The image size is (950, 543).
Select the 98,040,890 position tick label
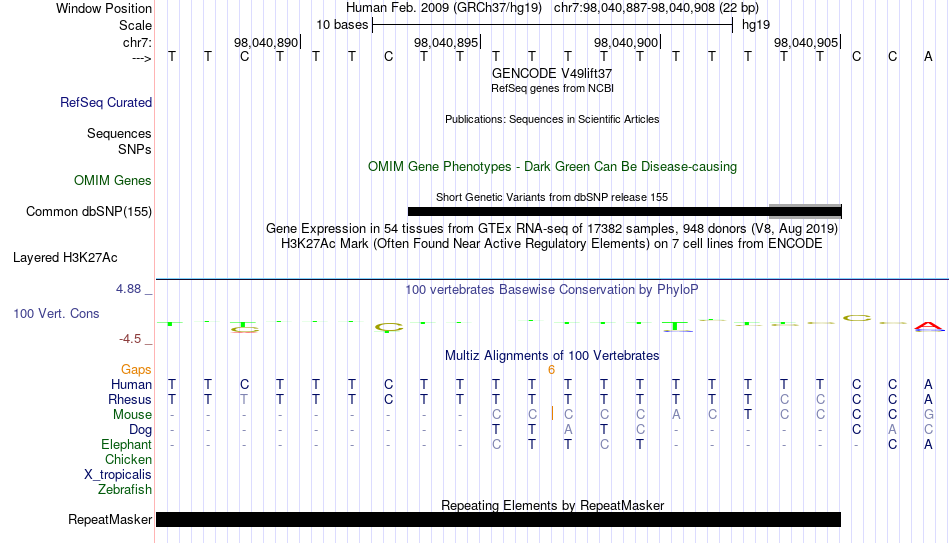[266, 42]
